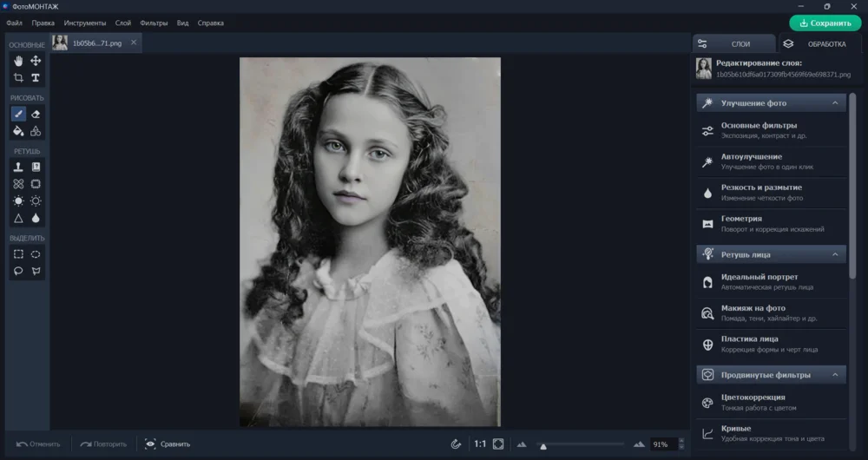Click the zoom in large mountains icon

[x=640, y=444]
